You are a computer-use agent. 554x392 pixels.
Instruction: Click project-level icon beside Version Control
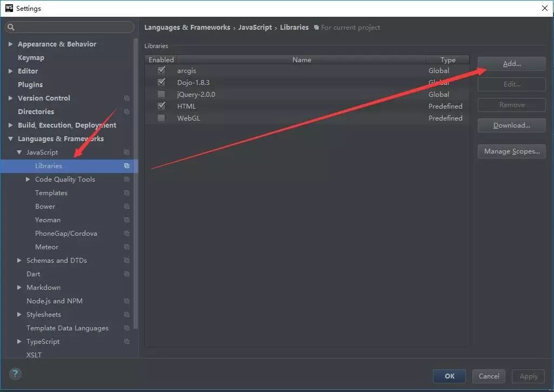coord(126,98)
